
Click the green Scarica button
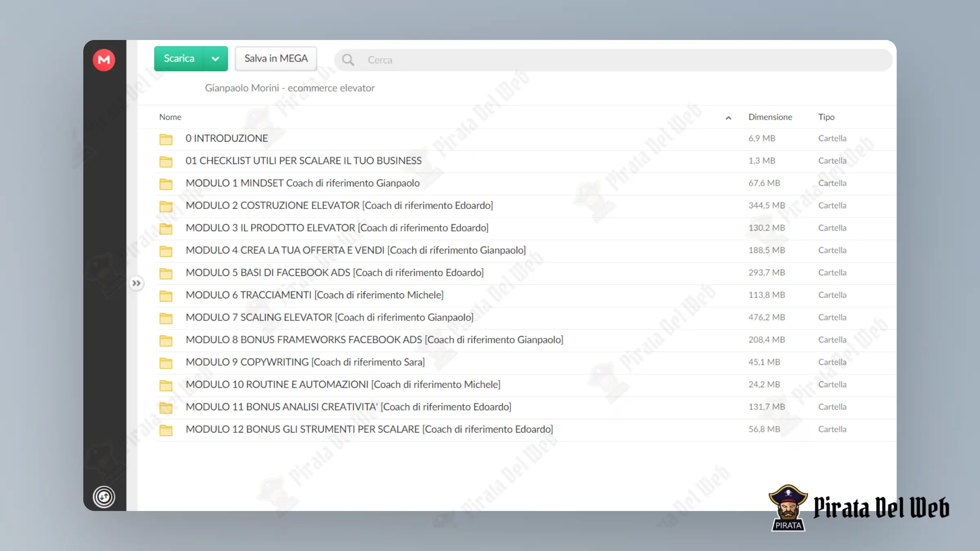[x=179, y=59]
